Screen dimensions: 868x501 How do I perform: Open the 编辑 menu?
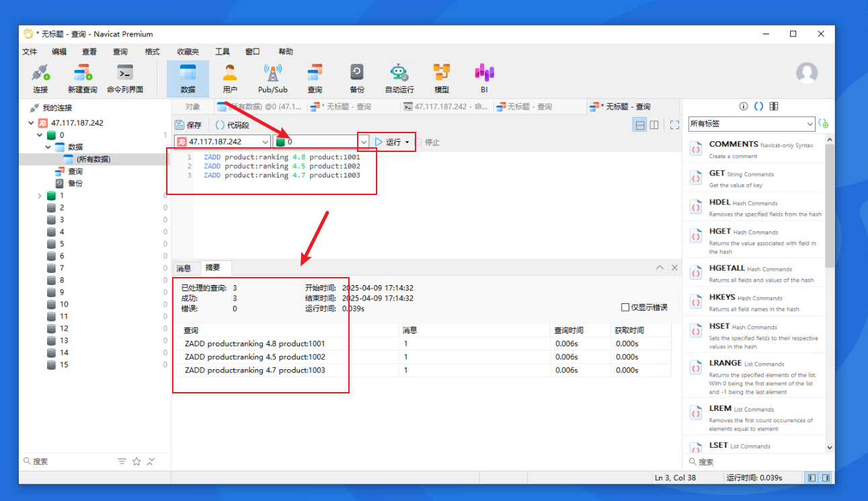click(59, 52)
